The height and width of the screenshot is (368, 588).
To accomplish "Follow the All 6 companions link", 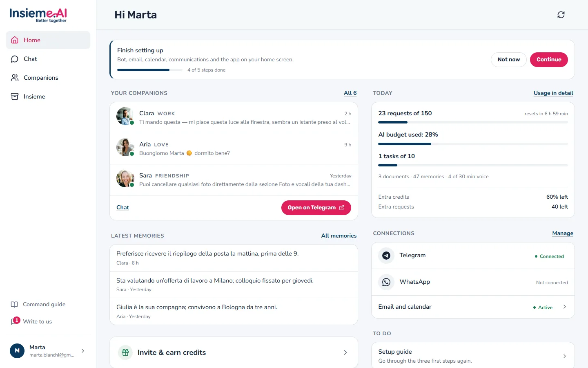I will (x=350, y=93).
